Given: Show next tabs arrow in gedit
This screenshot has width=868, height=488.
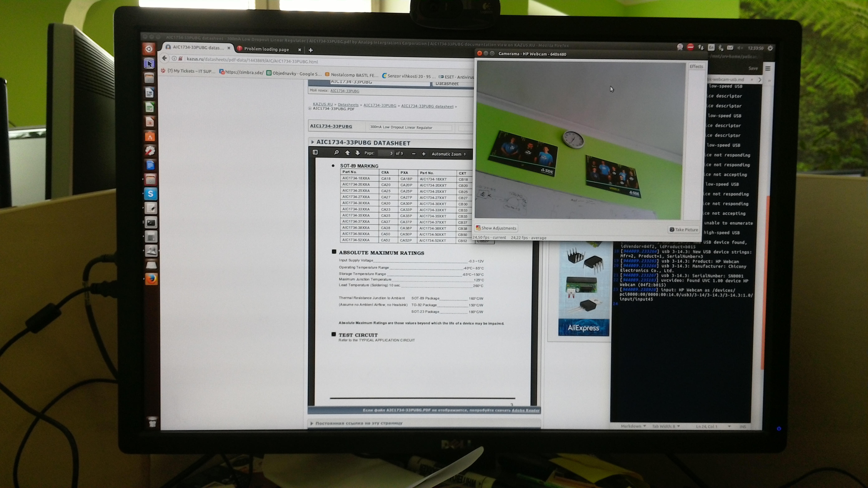Looking at the screenshot, I should [760, 80].
